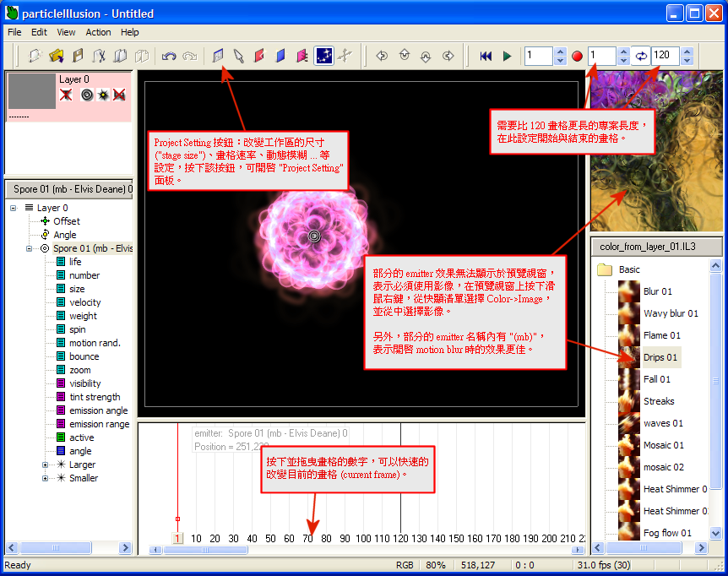Click the Open file folder icon
This screenshot has height=576, width=728.
click(57, 56)
